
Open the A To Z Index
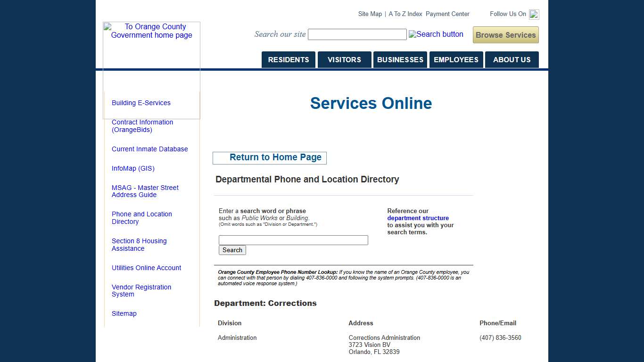click(x=405, y=14)
